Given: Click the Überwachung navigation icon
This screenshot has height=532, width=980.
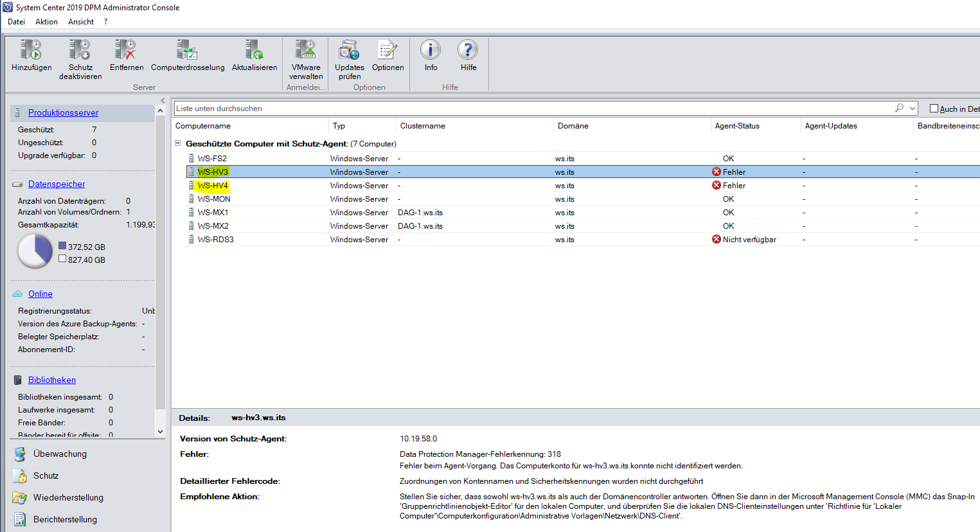Looking at the screenshot, I should [20, 454].
